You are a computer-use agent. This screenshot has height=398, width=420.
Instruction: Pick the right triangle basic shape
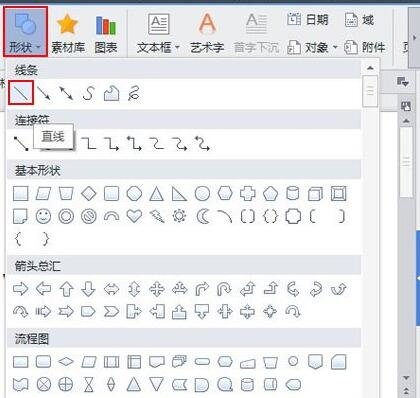pos(179,194)
